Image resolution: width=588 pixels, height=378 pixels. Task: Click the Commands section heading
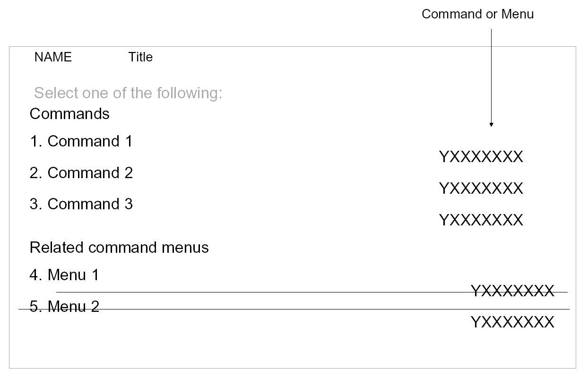69,114
